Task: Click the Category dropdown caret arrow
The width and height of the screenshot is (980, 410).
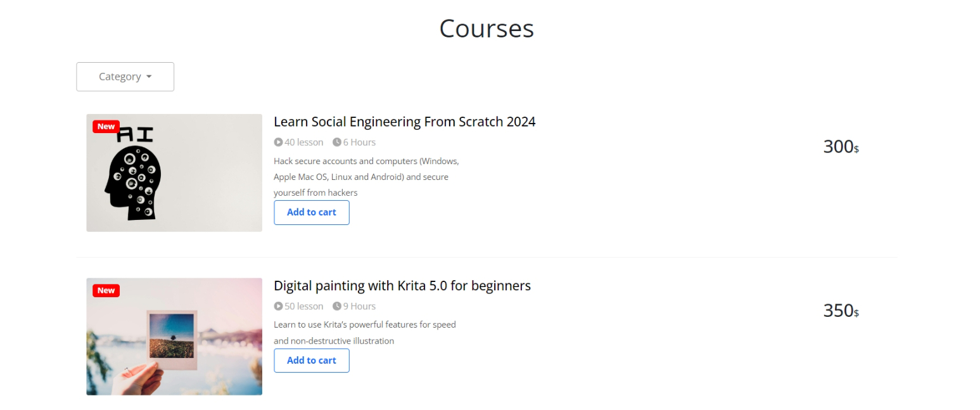Action: click(x=149, y=77)
